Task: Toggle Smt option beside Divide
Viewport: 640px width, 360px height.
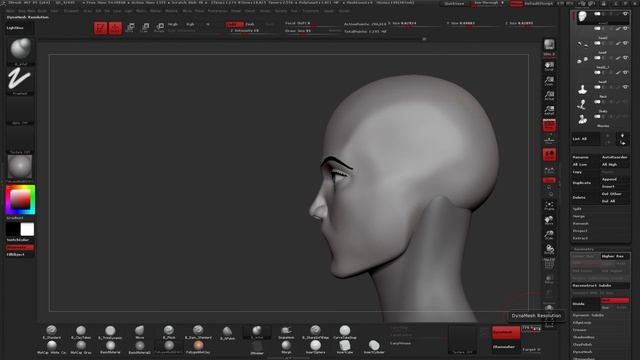Action: pos(615,300)
